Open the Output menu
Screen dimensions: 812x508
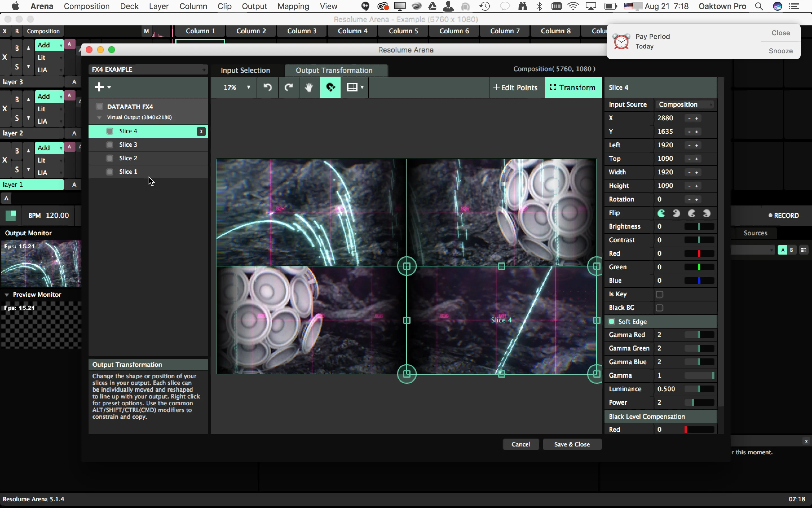pyautogui.click(x=254, y=6)
